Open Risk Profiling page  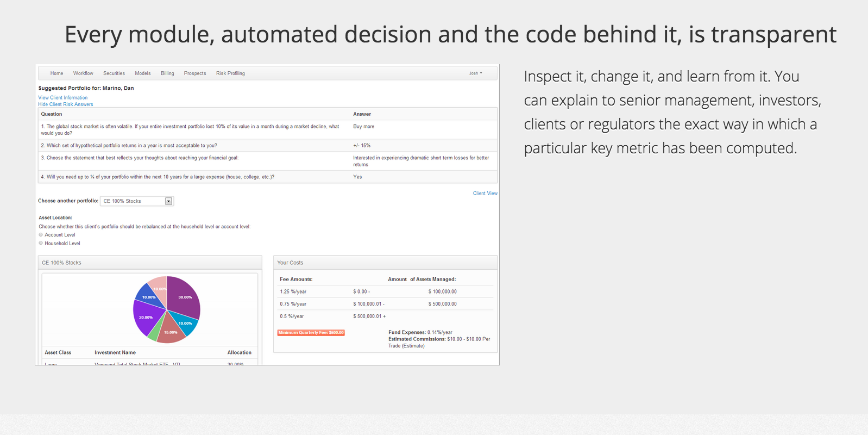[x=230, y=73]
